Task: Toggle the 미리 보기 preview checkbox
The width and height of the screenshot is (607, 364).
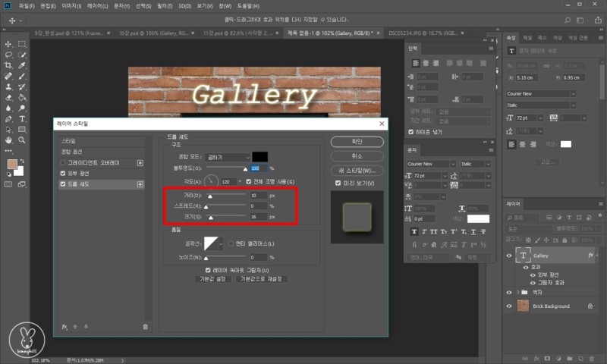Action: click(x=338, y=183)
